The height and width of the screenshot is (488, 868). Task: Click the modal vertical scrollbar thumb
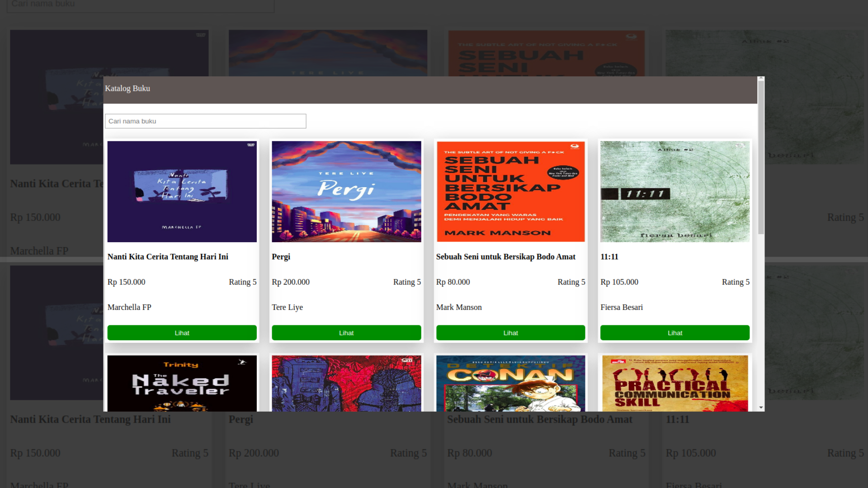(x=761, y=158)
